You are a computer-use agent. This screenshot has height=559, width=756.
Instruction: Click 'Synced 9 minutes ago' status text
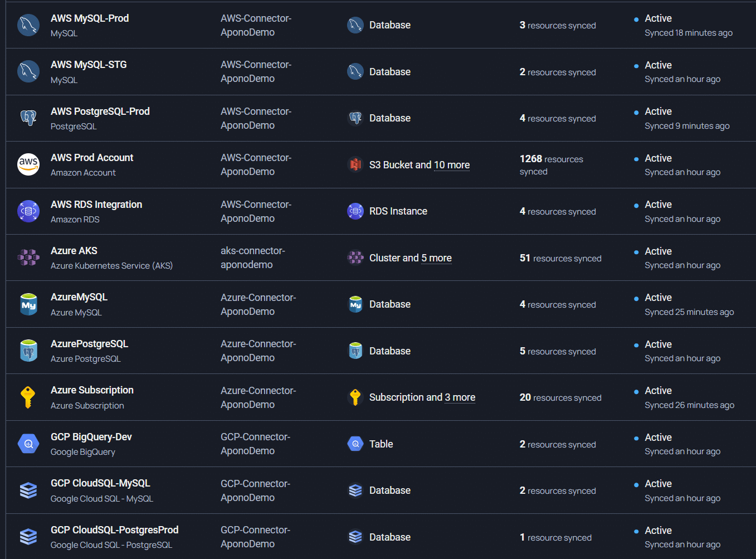coord(687,126)
